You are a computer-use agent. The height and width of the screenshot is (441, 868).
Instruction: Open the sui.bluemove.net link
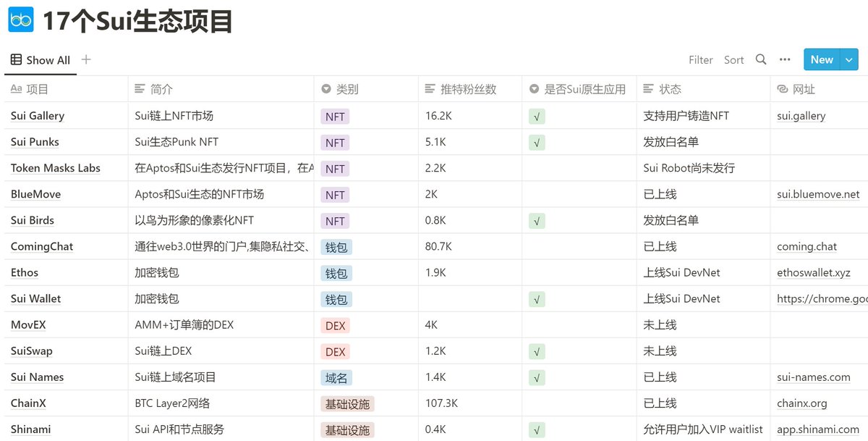pos(819,194)
